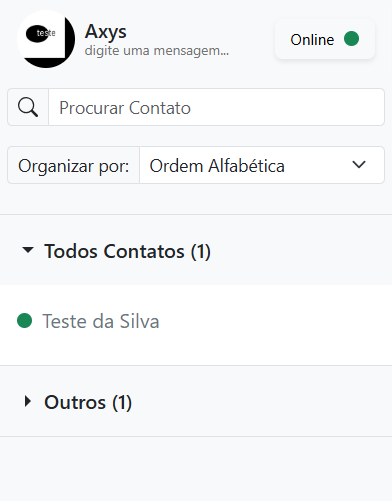Image resolution: width=392 pixels, height=501 pixels.
Task: Click the 'digite uma mensagem...' status text
Action: pos(157,51)
